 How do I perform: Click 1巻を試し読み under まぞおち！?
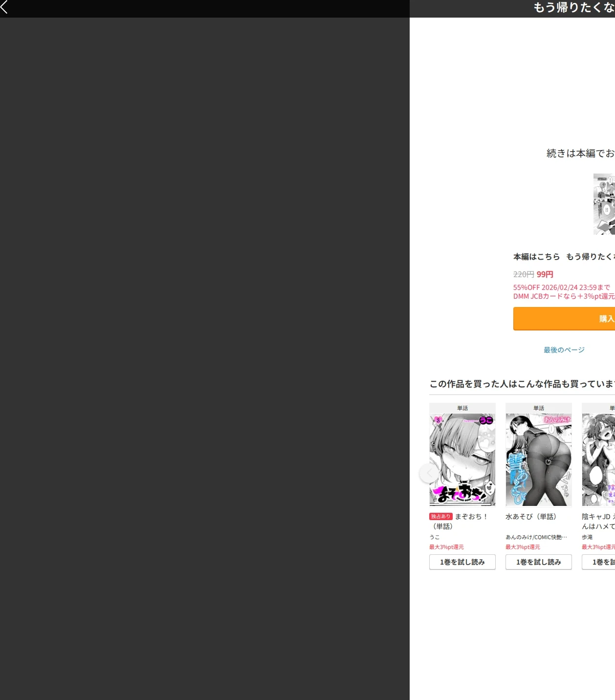pos(462,562)
